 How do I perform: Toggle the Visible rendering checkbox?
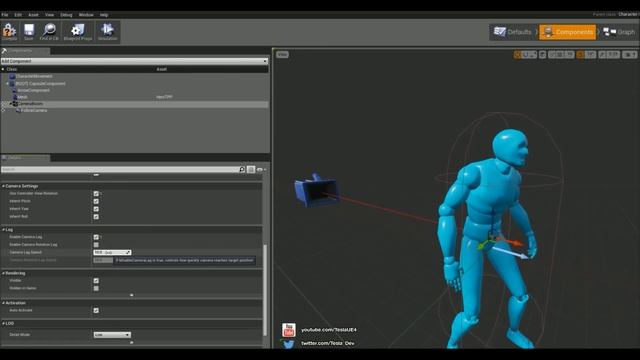point(96,281)
